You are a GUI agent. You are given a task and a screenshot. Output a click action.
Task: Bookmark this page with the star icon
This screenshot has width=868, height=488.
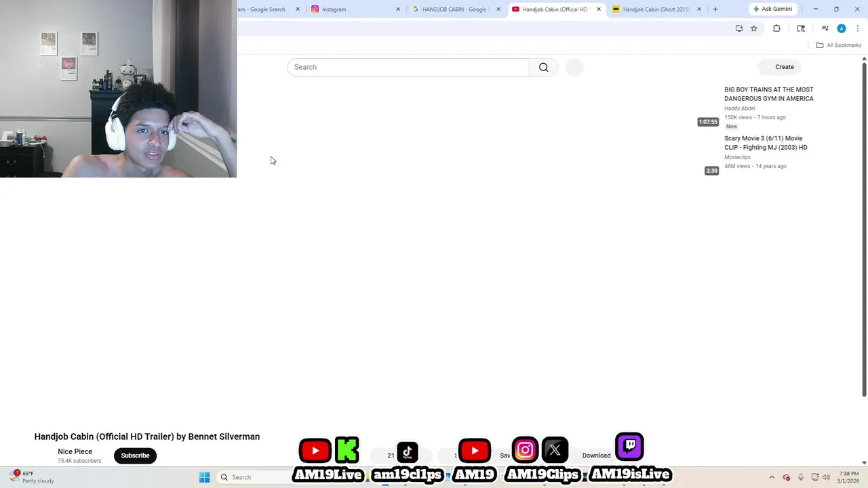pyautogui.click(x=753, y=28)
